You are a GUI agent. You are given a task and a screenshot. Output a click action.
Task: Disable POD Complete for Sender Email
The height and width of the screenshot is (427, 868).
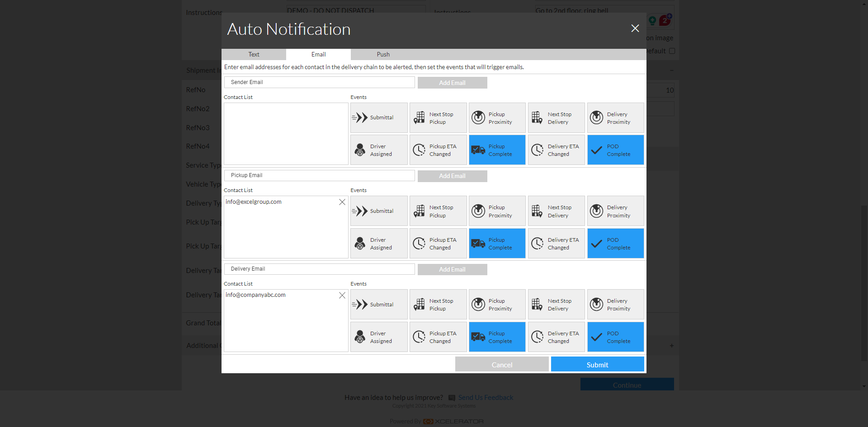coord(616,150)
